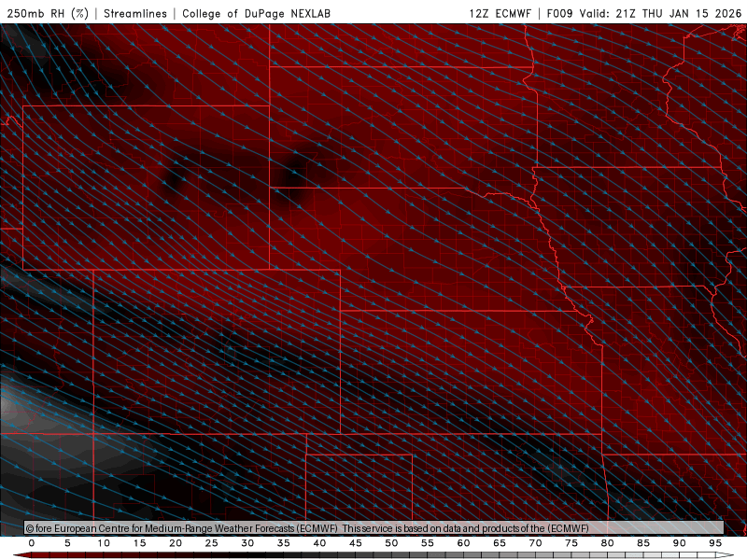This screenshot has width=747, height=560.
Task: Click the colorbar label "45"
Action: click(x=356, y=543)
